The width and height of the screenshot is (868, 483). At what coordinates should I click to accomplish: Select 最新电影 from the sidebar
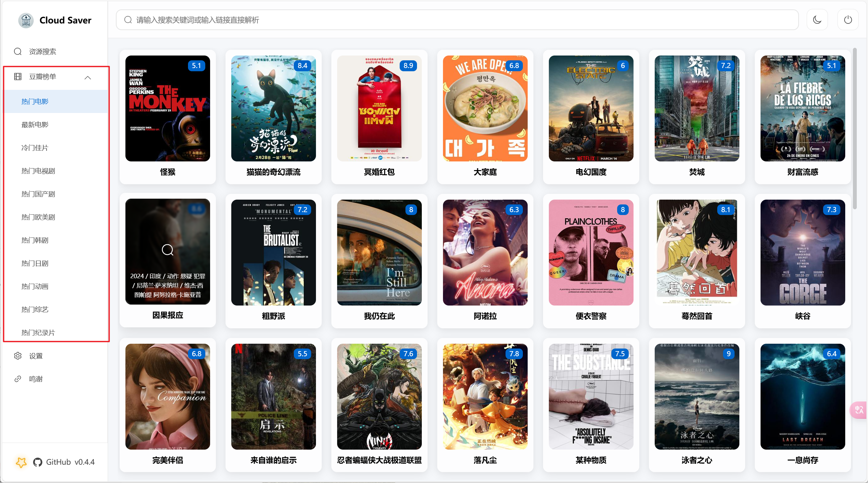tap(35, 125)
